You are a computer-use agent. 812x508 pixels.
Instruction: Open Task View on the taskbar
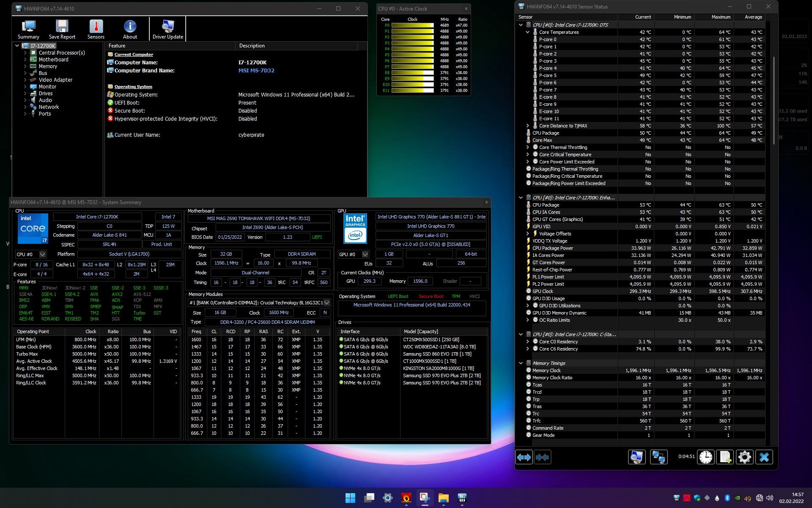coord(369,498)
